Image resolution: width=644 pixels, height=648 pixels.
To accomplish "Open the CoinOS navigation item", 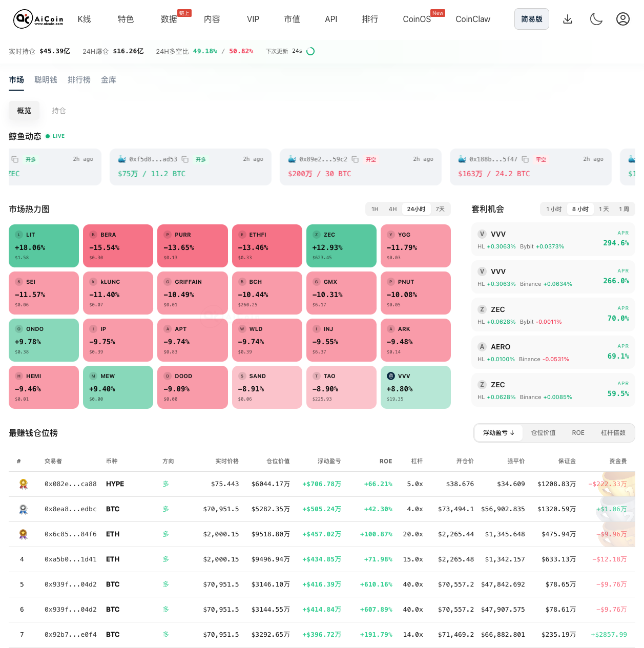I will click(417, 19).
